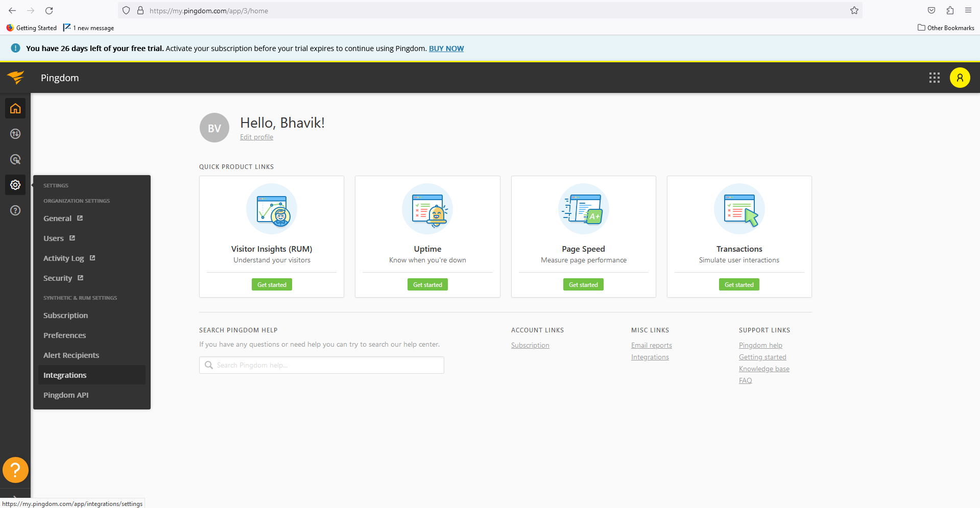Image resolution: width=980 pixels, height=508 pixels.
Task: Click Get started under Transactions
Action: (739, 284)
